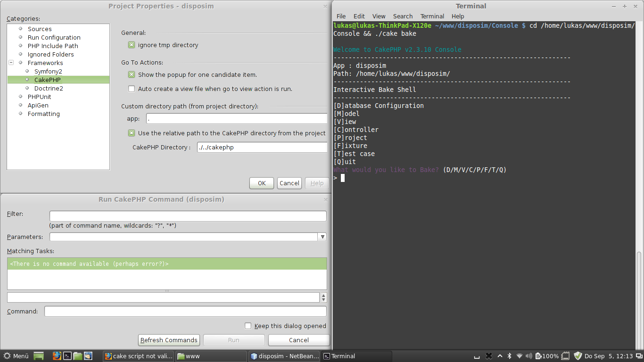Switch to Terminal taskbar window entry

click(357, 356)
